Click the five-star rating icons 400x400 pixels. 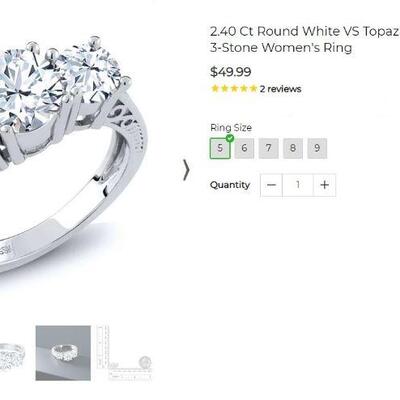[234, 89]
